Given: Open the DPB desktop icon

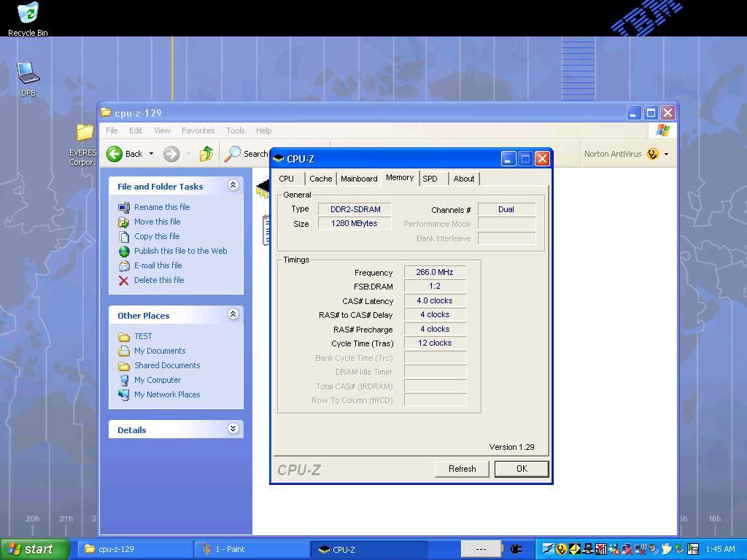Looking at the screenshot, I should (x=28, y=74).
